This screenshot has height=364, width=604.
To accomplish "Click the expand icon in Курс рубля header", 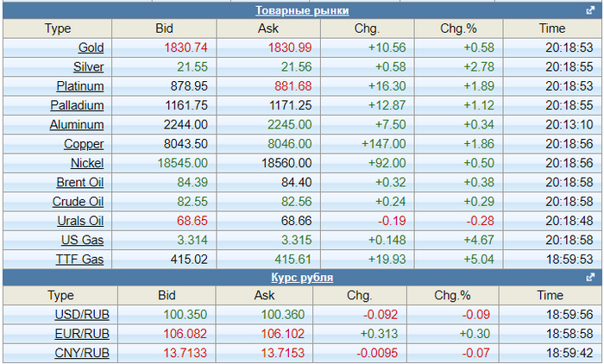I will 590,278.
